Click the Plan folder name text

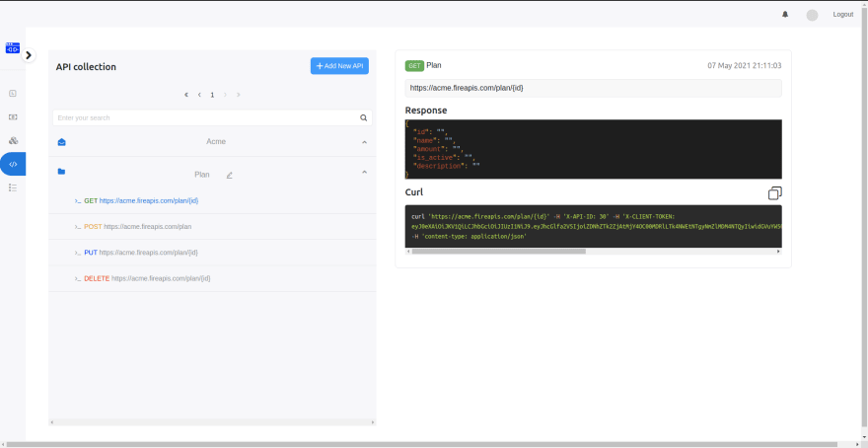202,175
